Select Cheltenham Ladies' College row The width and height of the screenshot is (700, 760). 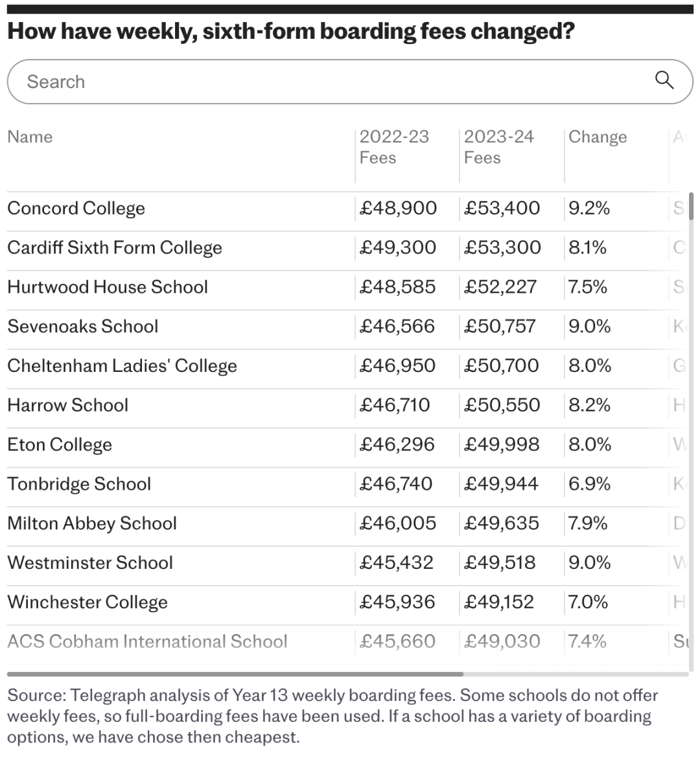pyautogui.click(x=122, y=366)
